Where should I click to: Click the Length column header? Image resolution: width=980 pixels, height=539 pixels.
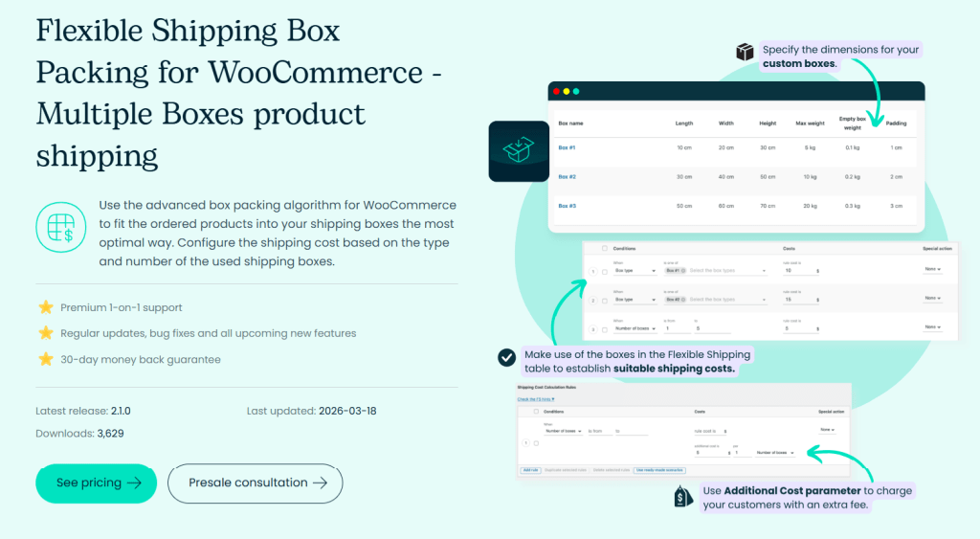click(683, 124)
